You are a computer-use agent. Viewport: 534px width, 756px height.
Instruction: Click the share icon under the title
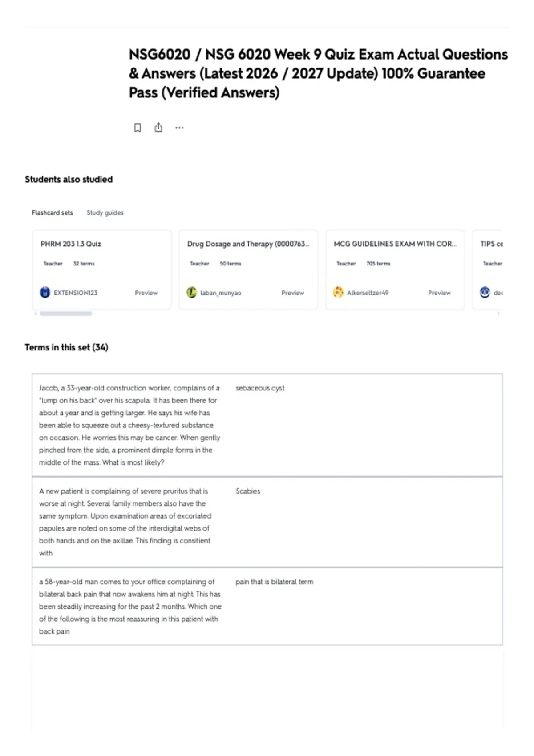coord(158,128)
